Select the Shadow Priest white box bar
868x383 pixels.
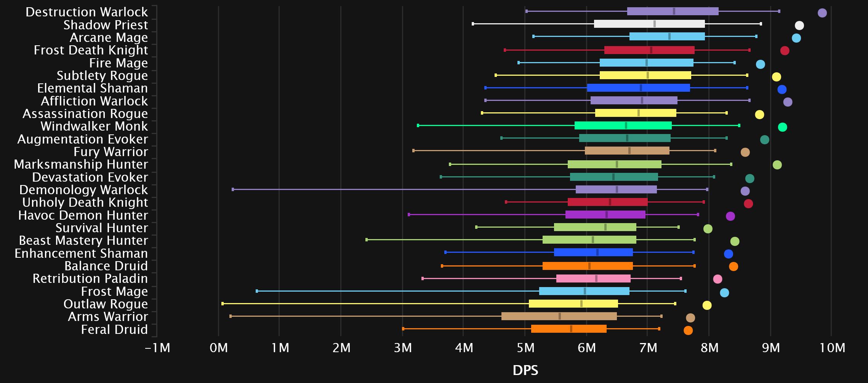click(x=649, y=24)
